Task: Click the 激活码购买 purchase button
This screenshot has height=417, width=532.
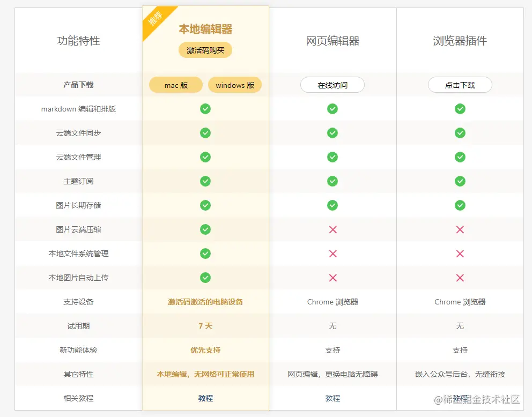Action: pyautogui.click(x=205, y=50)
